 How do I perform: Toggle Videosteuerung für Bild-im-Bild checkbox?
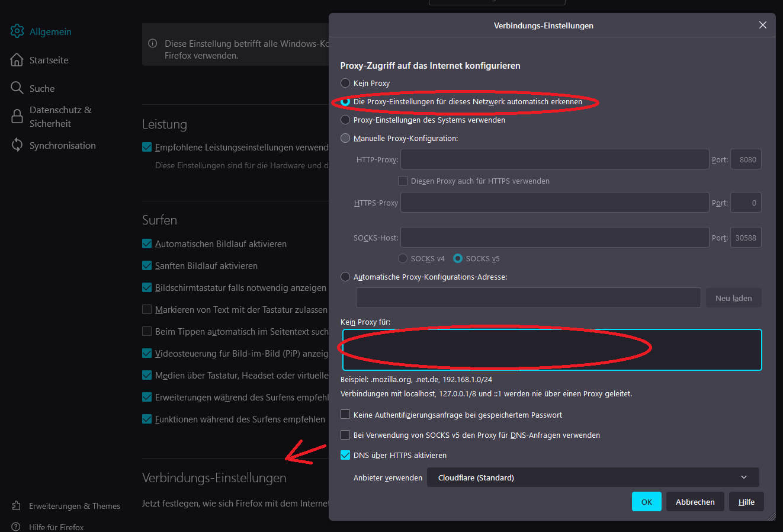click(x=147, y=353)
